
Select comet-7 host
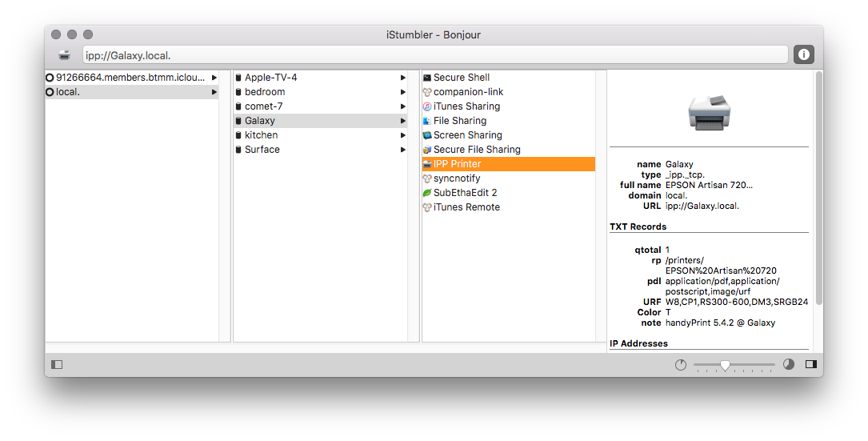320,106
